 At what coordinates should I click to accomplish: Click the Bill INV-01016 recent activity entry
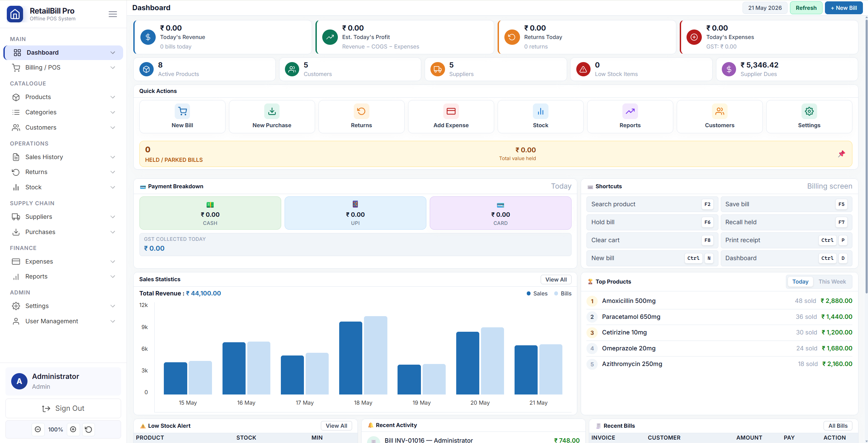[x=474, y=440]
